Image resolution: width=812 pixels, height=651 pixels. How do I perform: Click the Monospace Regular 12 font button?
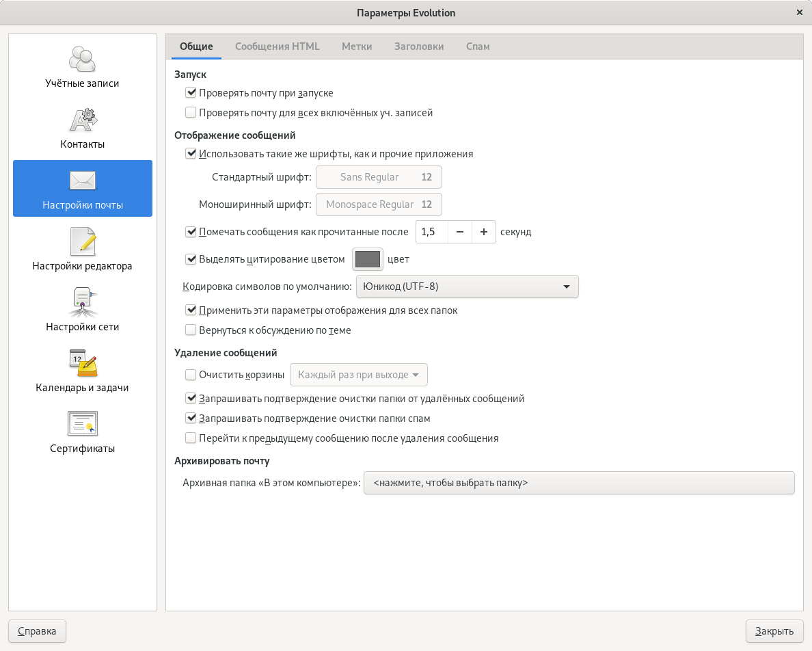[379, 204]
